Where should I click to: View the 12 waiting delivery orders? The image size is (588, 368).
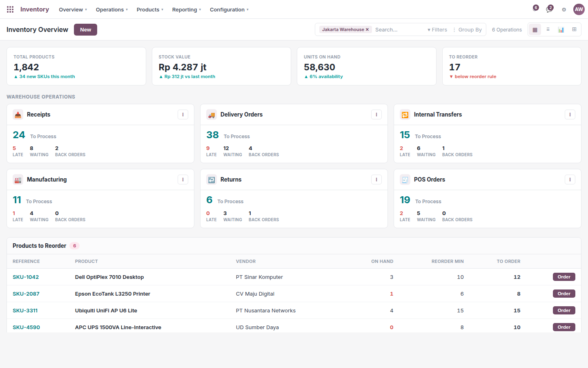point(233,151)
